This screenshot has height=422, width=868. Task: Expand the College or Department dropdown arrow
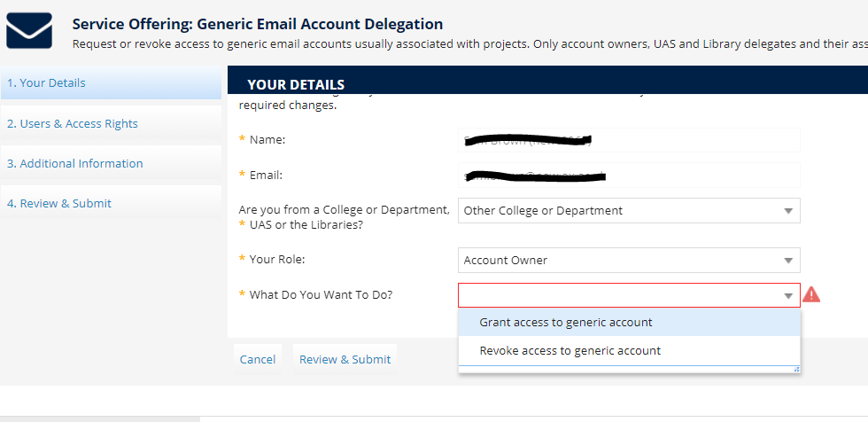tap(788, 211)
